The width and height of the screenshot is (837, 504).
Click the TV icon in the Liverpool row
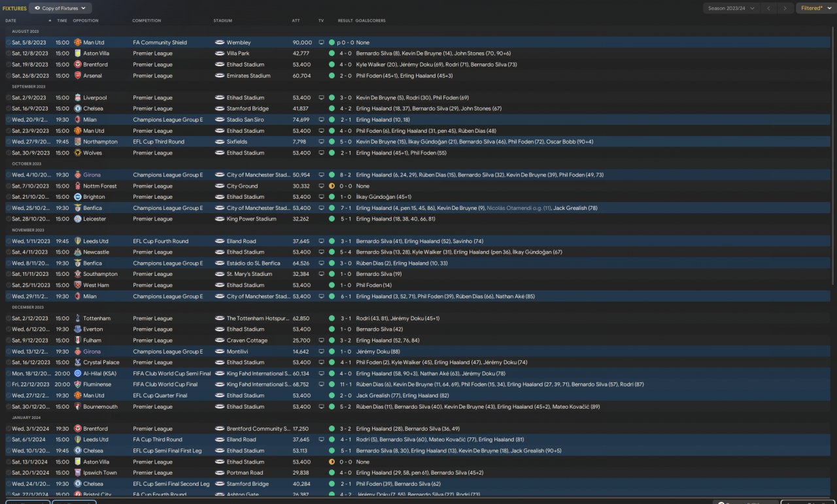pos(321,98)
